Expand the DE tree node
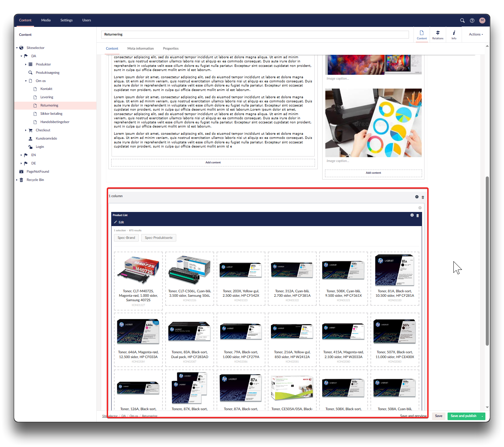The height and width of the screenshot is (447, 504). coord(21,163)
